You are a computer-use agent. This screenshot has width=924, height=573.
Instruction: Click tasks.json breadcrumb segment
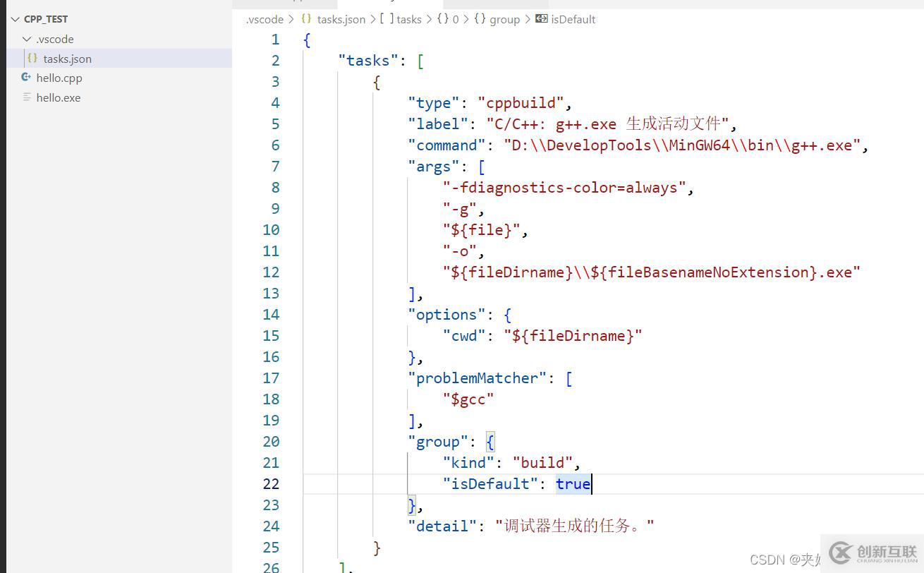point(341,19)
